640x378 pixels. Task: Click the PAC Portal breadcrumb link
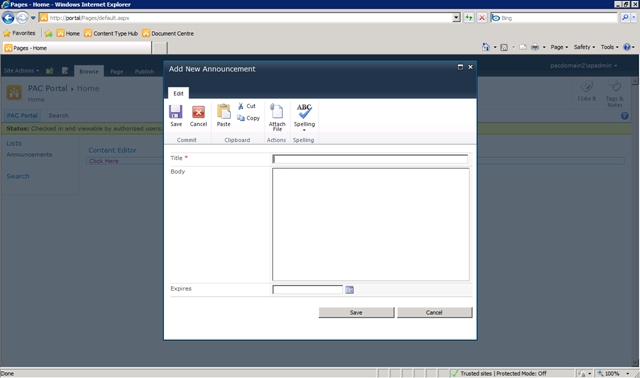47,88
